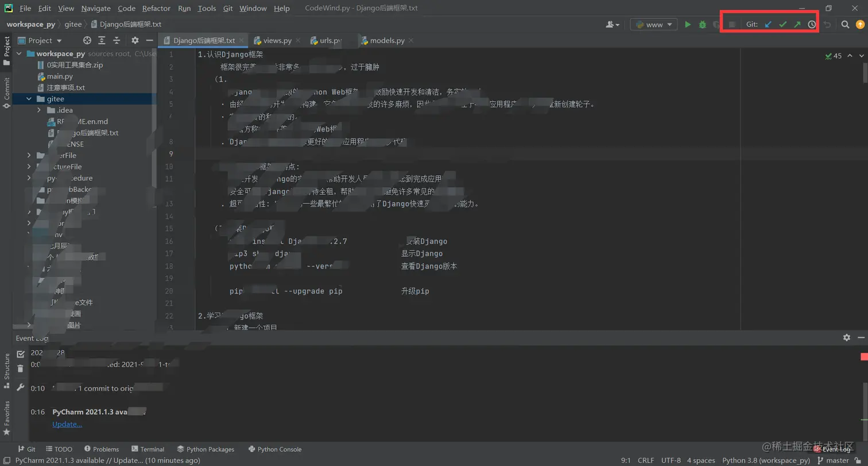Change the UTF-8 file encoding in status bar
The height and width of the screenshot is (466, 868).
(x=671, y=460)
